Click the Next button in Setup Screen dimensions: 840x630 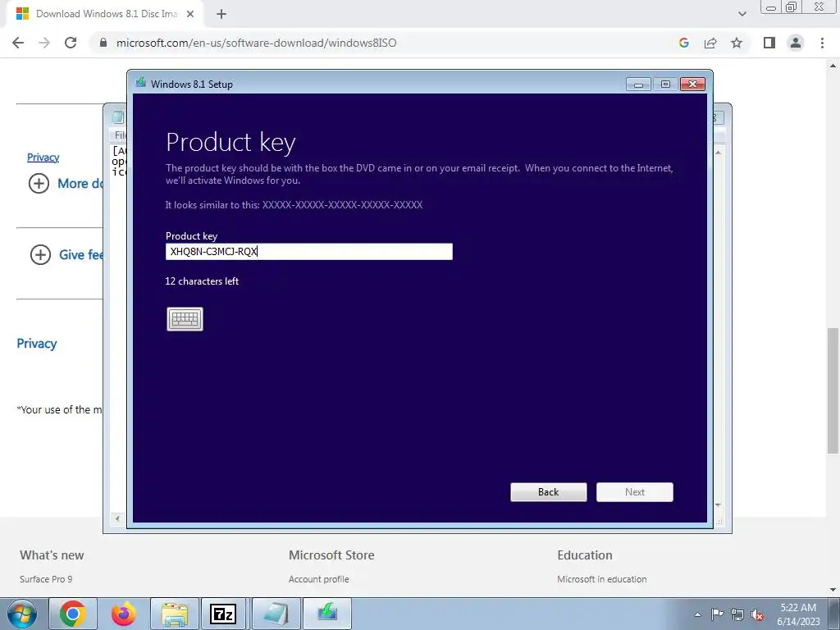pyautogui.click(x=635, y=492)
